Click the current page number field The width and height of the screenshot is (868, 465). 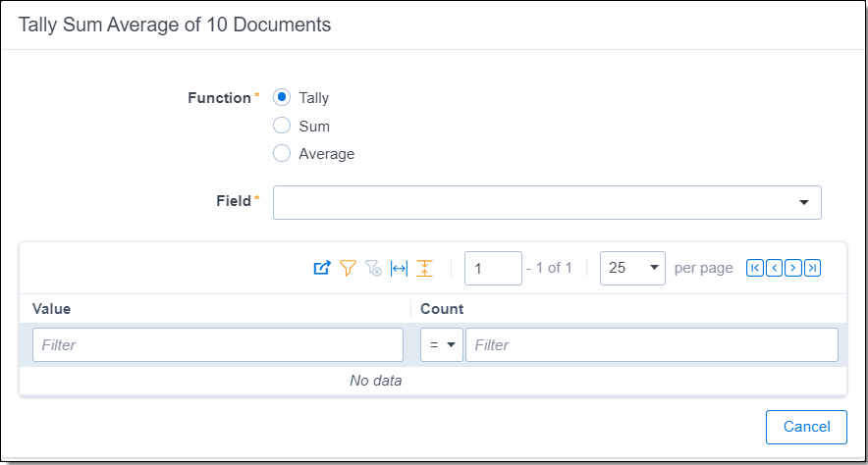pyautogui.click(x=492, y=268)
